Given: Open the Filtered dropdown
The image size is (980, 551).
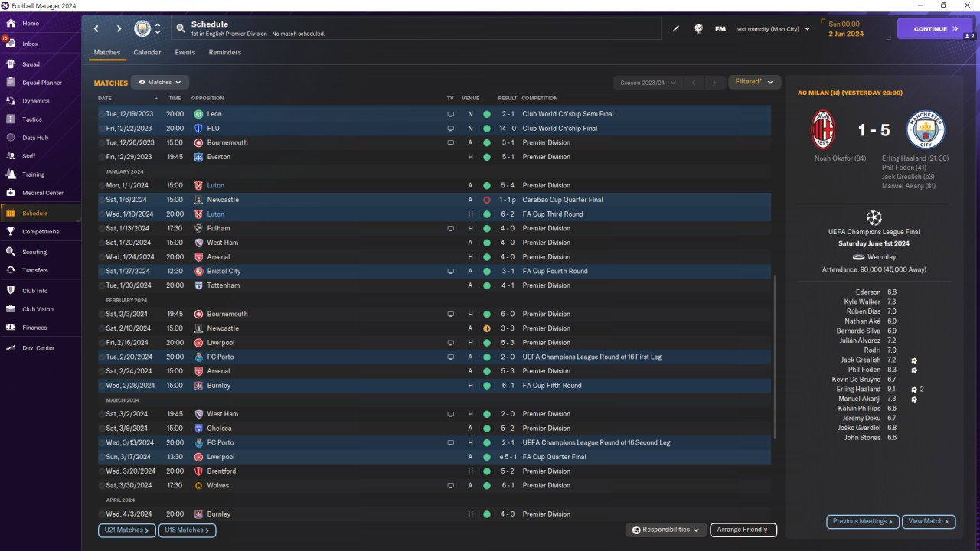Looking at the screenshot, I should [753, 82].
